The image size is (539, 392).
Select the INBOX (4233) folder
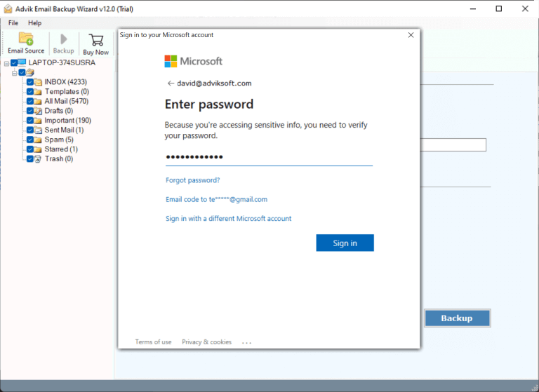(65, 82)
